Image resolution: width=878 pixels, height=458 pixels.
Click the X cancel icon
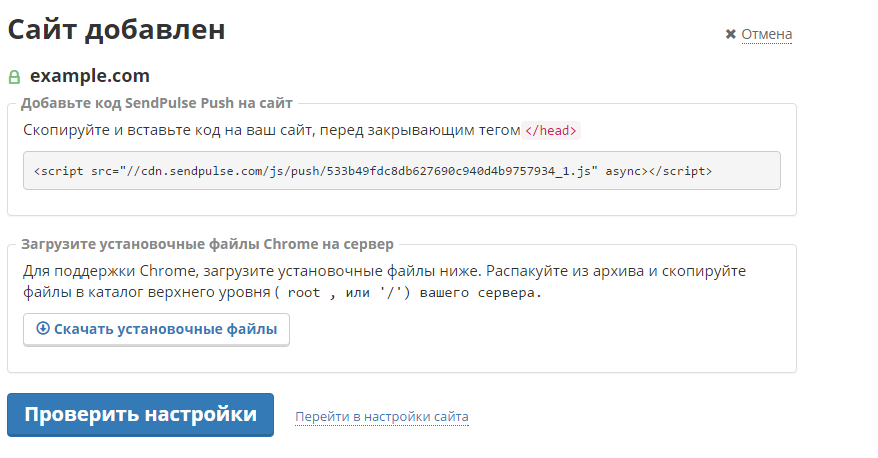pyautogui.click(x=731, y=35)
